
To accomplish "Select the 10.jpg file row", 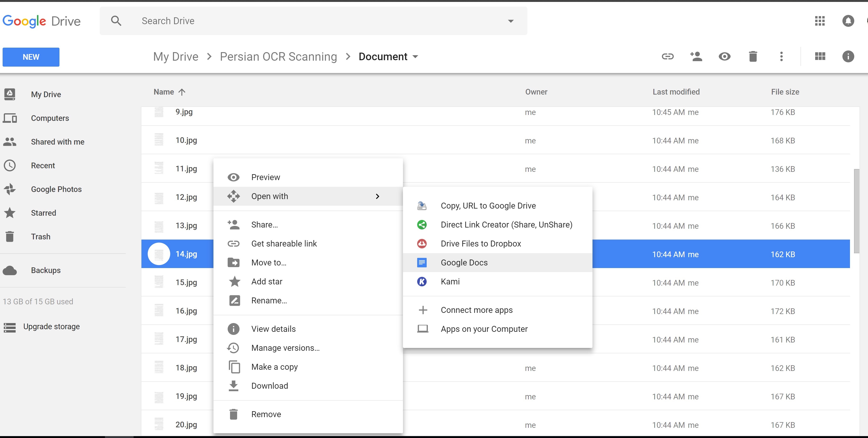I will coord(495,140).
